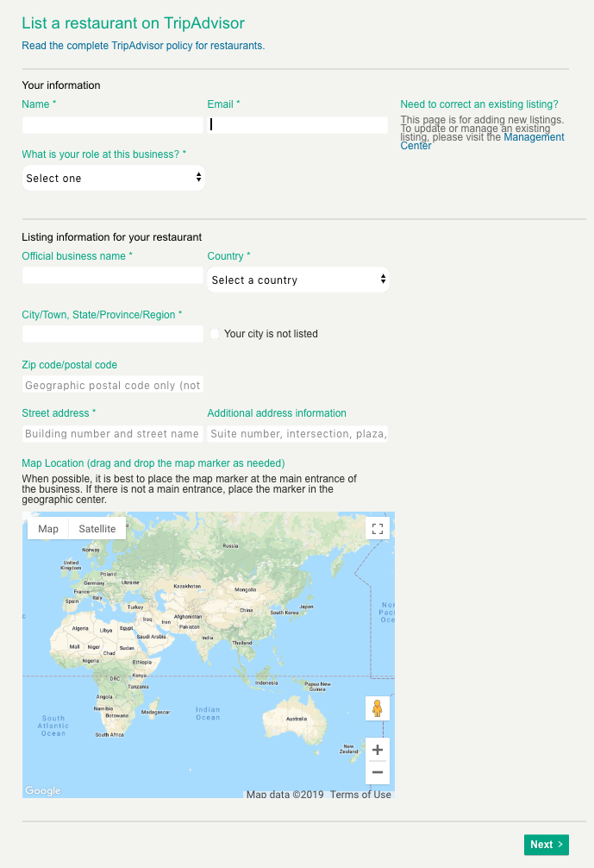The image size is (594, 868).
Task: Zoom in on the map
Action: coord(378,750)
